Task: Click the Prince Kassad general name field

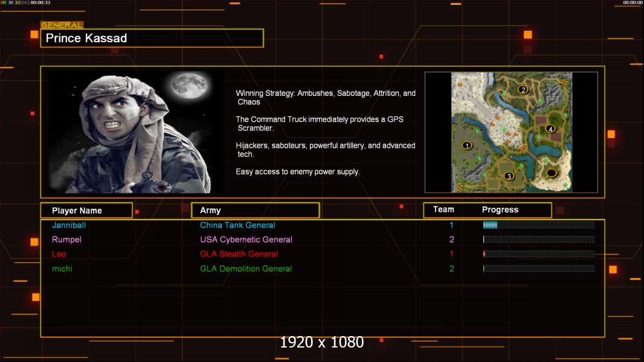Action: click(x=152, y=38)
